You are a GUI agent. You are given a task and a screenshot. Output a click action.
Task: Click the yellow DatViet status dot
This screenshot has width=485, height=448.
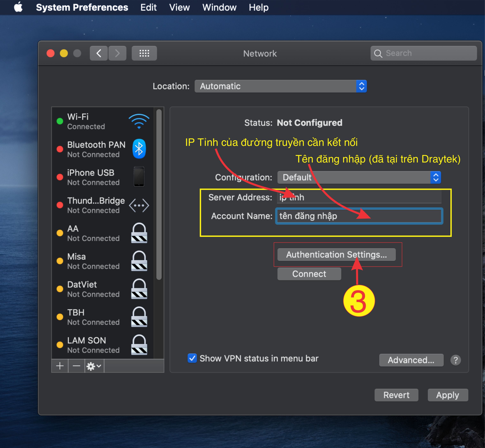[x=60, y=289]
